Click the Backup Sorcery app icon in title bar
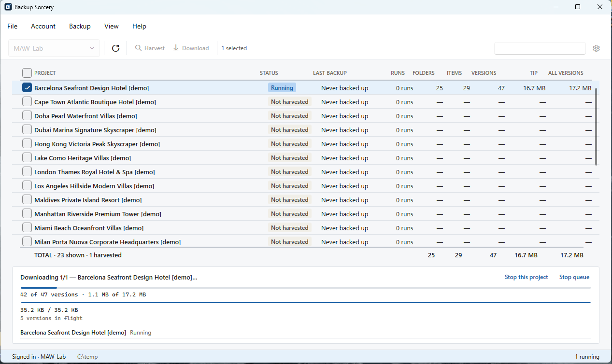The image size is (612, 364). 8,7
